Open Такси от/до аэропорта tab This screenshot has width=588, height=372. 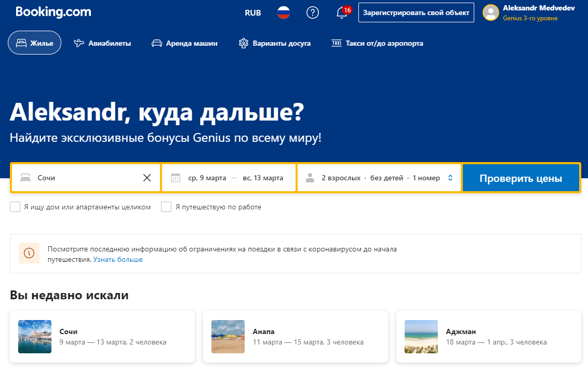click(377, 43)
